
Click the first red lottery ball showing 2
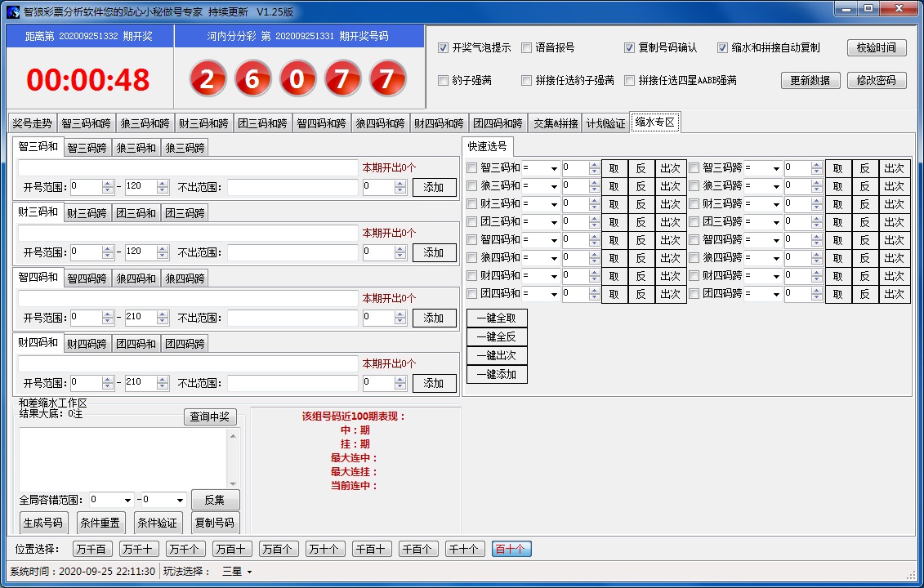pyautogui.click(x=208, y=80)
